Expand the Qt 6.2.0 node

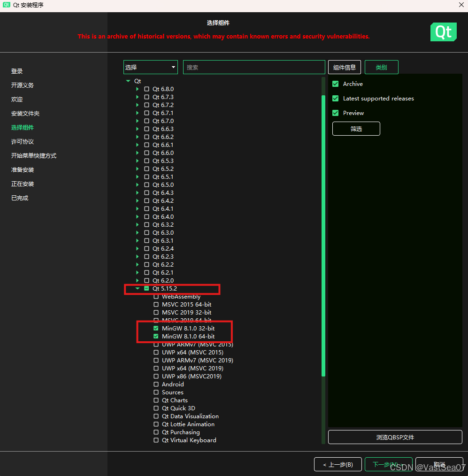pyautogui.click(x=138, y=281)
